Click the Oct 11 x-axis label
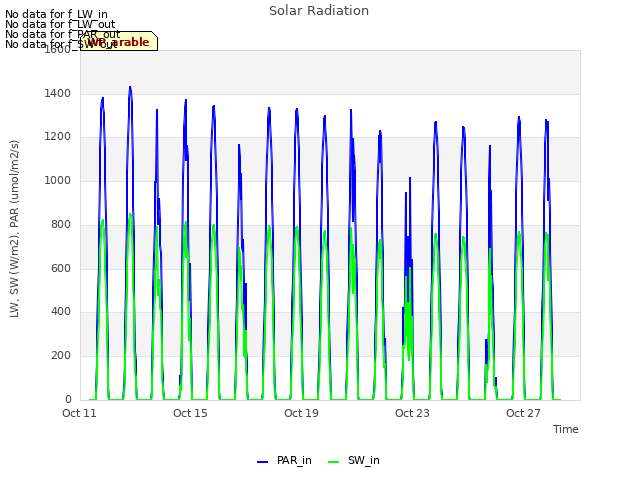Image resolution: width=640 pixels, height=480 pixels. click(x=79, y=413)
